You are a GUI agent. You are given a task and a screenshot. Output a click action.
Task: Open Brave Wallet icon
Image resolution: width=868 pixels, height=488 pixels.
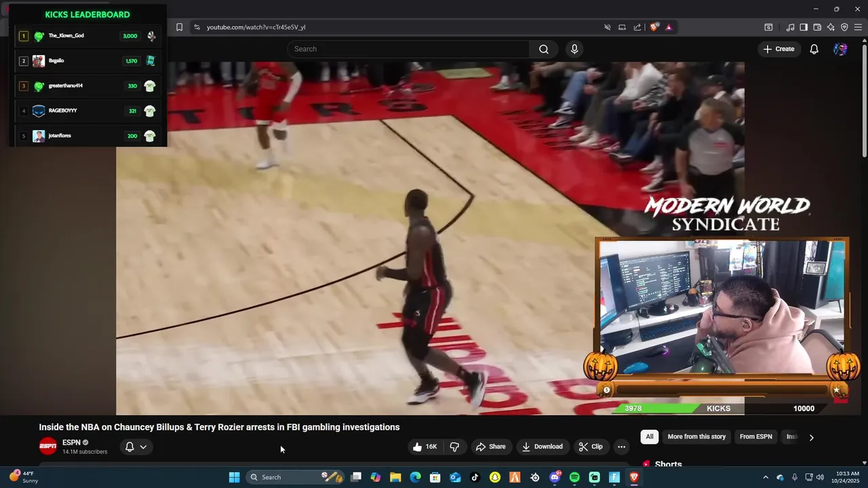click(817, 27)
